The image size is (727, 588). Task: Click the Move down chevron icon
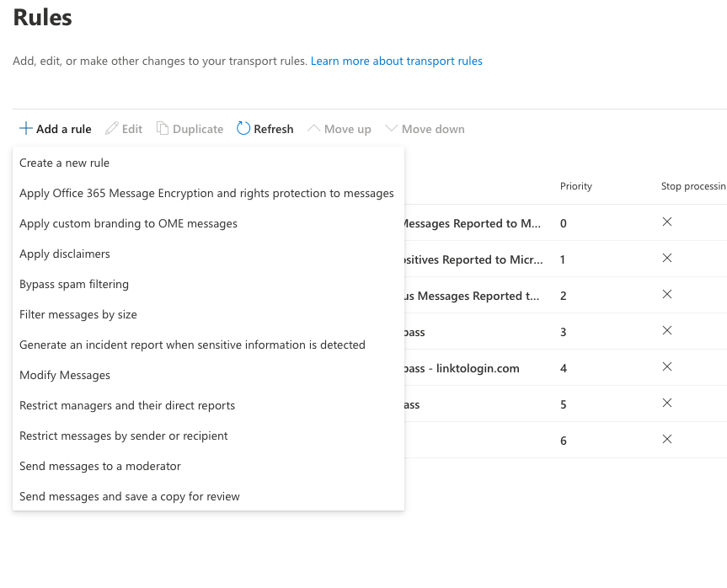tap(391, 129)
